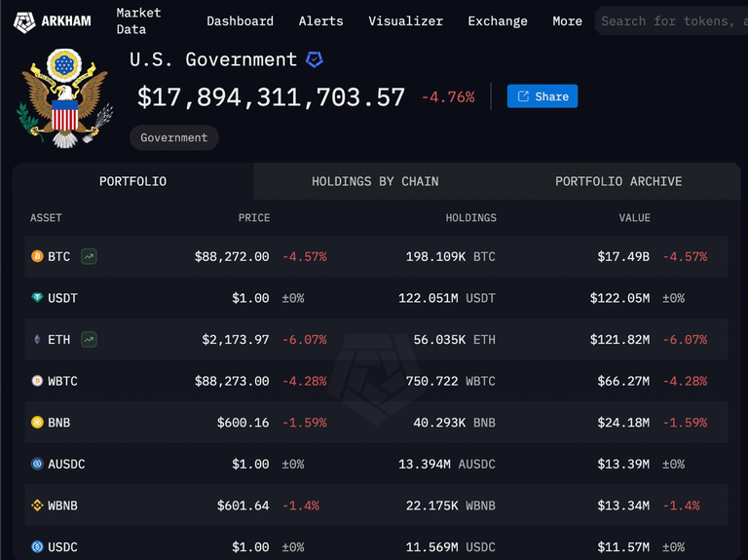
Task: Click the BTC asset name
Action: tap(59, 257)
